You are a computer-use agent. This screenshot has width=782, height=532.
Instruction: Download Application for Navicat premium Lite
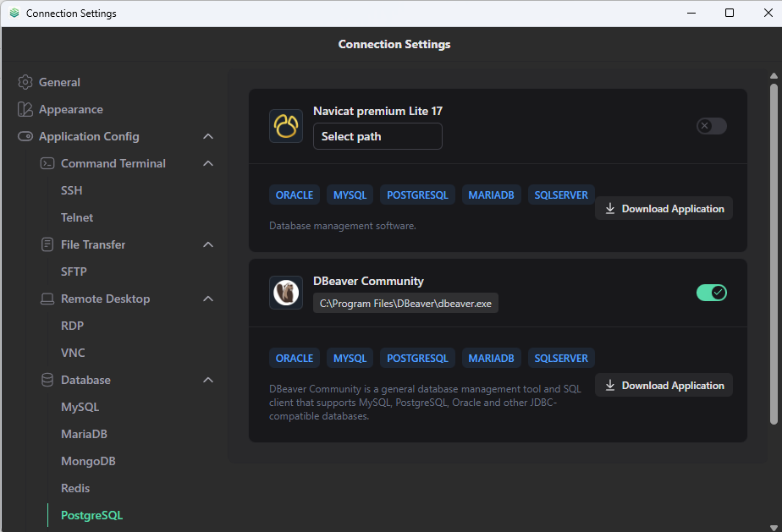[x=664, y=208]
